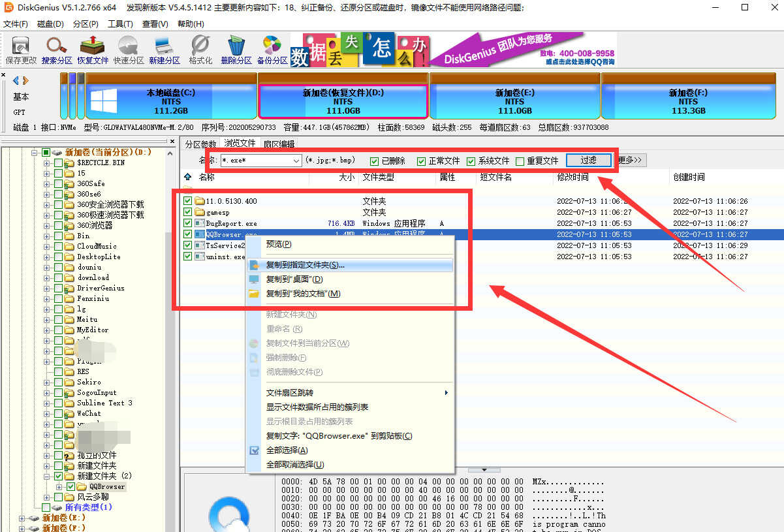Image resolution: width=784 pixels, height=532 pixels.
Task: Expand the WeChat folder node
Action: (47, 413)
